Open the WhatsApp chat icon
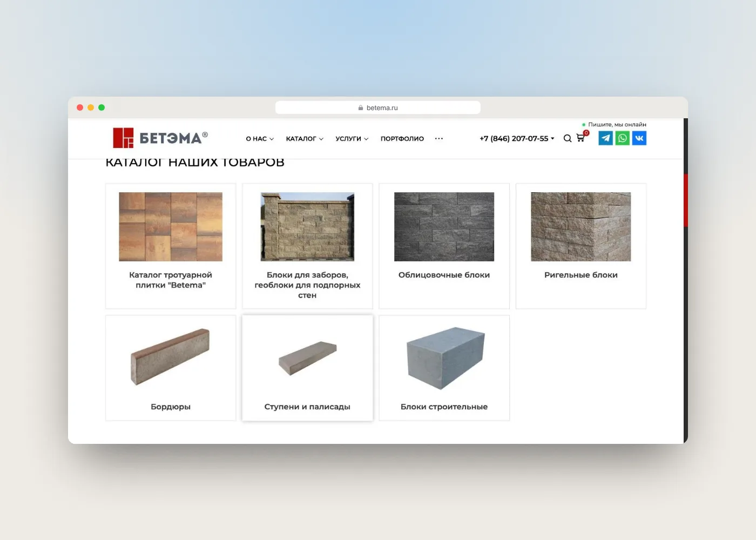The image size is (756, 540). click(x=623, y=138)
